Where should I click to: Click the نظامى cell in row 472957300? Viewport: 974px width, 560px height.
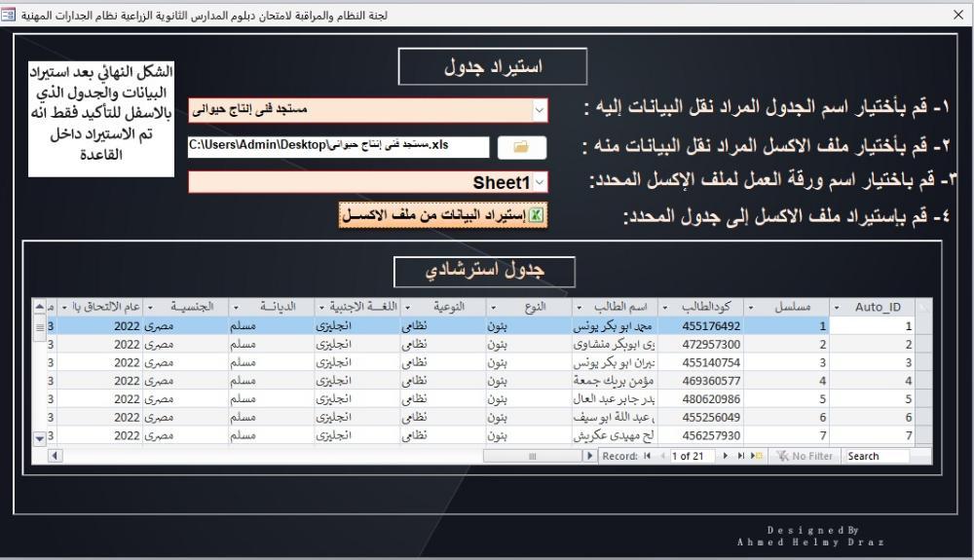[x=443, y=344]
